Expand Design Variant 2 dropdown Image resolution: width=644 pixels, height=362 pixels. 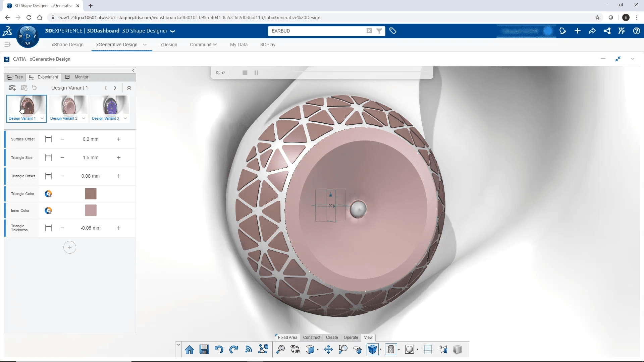point(84,118)
